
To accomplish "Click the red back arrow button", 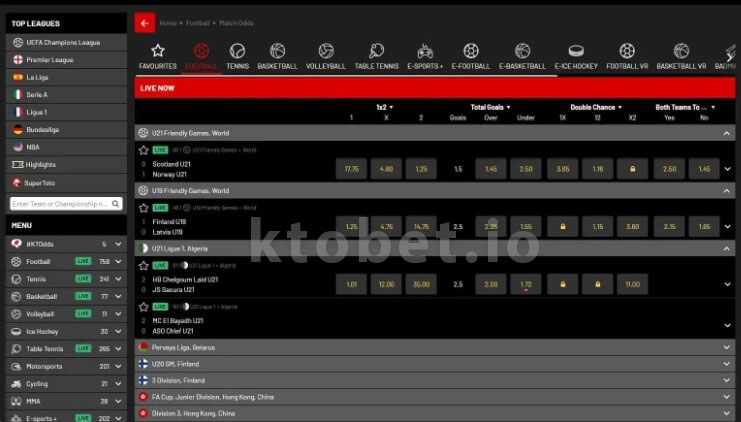I will point(145,23).
